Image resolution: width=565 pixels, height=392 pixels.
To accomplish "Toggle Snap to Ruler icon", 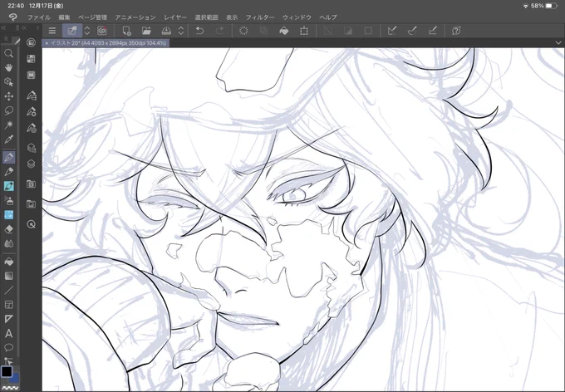I will coord(392,31).
